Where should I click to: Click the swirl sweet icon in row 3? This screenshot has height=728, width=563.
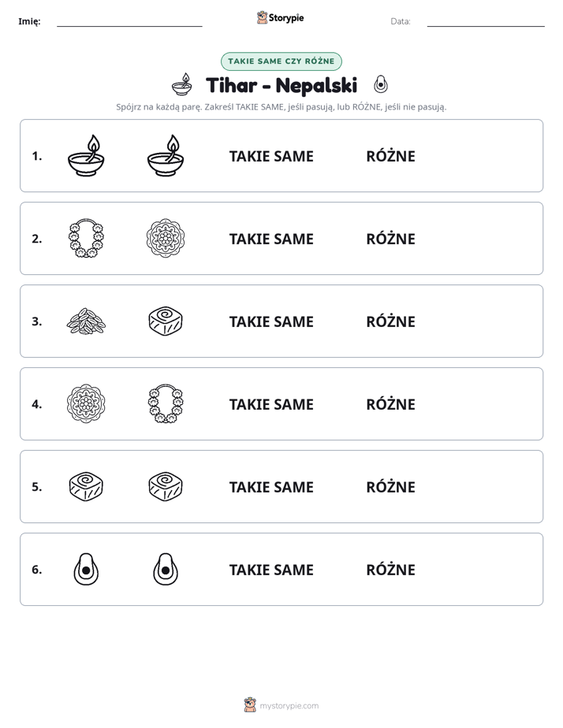[166, 321]
